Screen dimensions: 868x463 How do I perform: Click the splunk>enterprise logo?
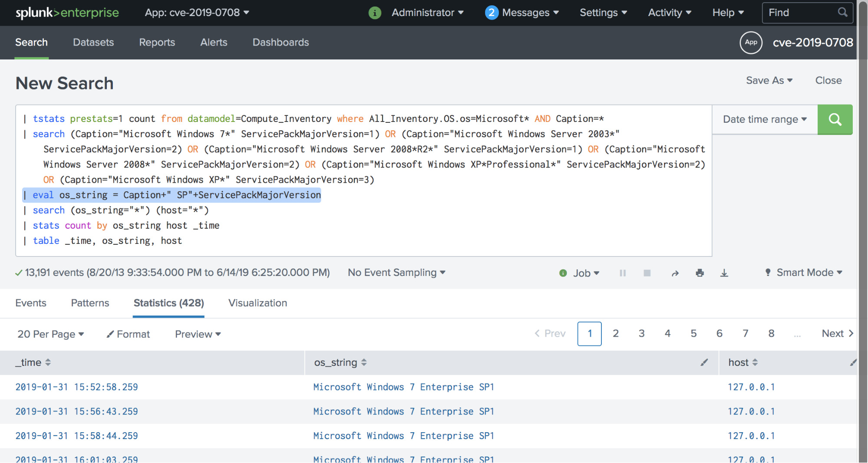click(x=67, y=13)
